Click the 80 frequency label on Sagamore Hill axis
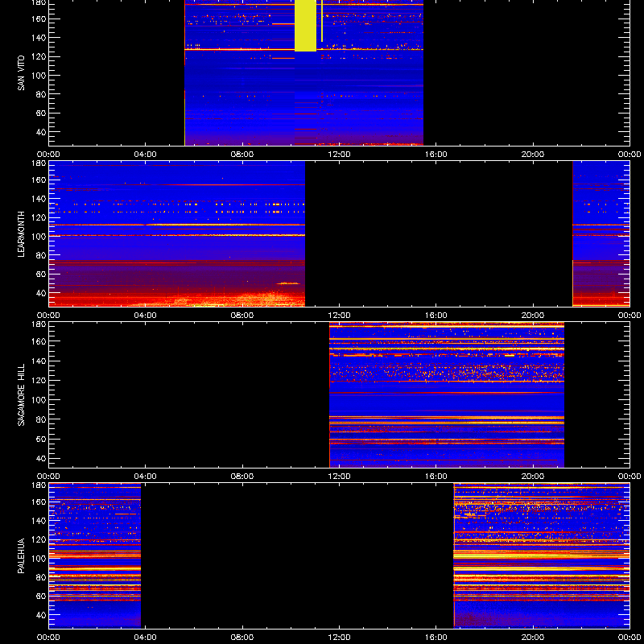Image resolution: width=644 pixels, height=644 pixels. click(x=42, y=419)
